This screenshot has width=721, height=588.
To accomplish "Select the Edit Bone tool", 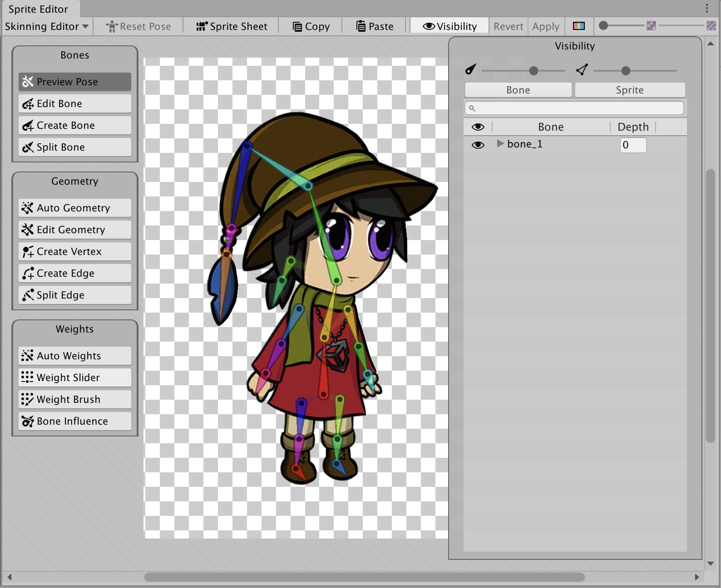I will [x=75, y=104].
